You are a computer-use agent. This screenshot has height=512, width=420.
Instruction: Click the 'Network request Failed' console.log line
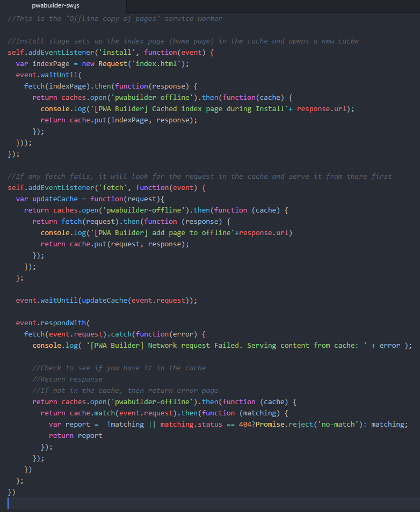[222, 346]
